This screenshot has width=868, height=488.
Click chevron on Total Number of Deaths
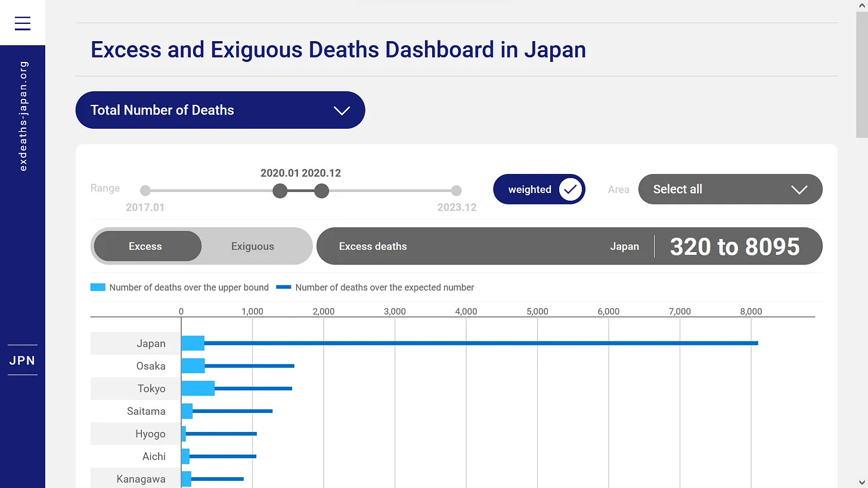(x=342, y=110)
